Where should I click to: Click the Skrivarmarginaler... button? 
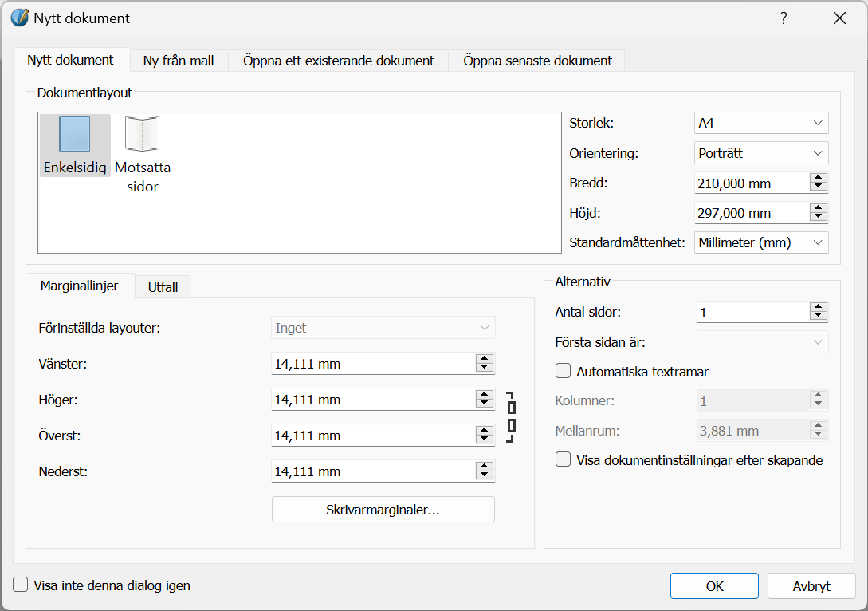tap(383, 510)
